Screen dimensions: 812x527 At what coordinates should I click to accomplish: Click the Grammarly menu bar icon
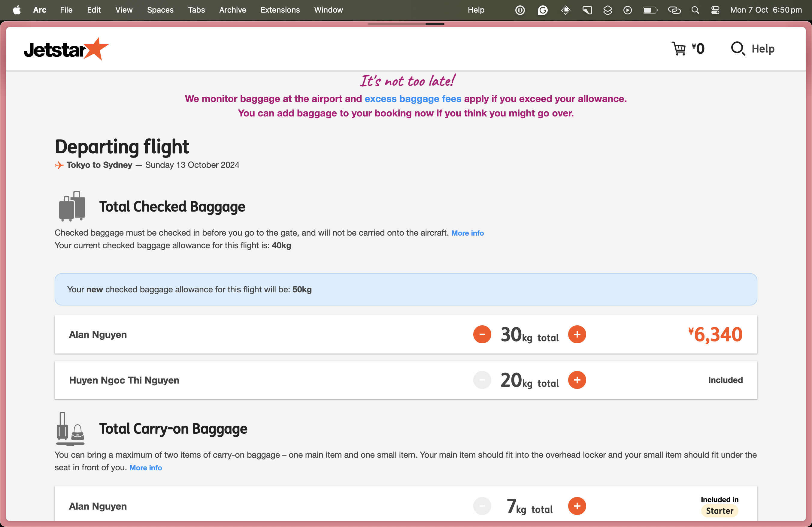542,10
